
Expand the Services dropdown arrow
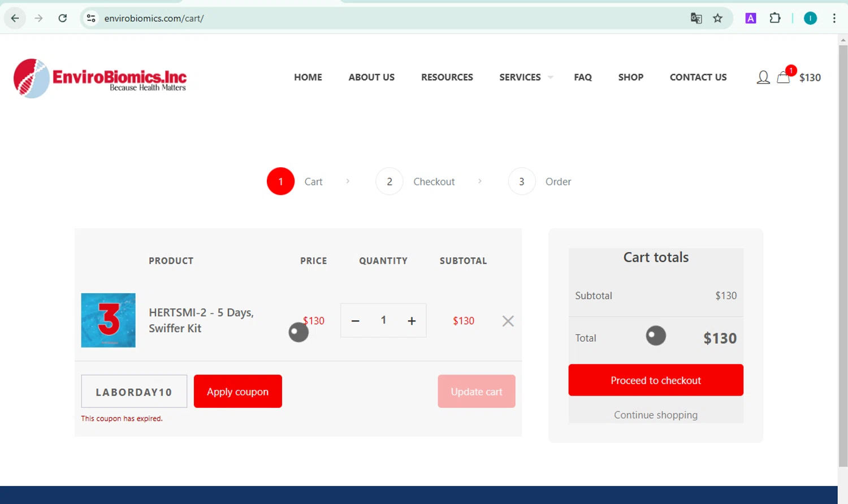tap(550, 77)
